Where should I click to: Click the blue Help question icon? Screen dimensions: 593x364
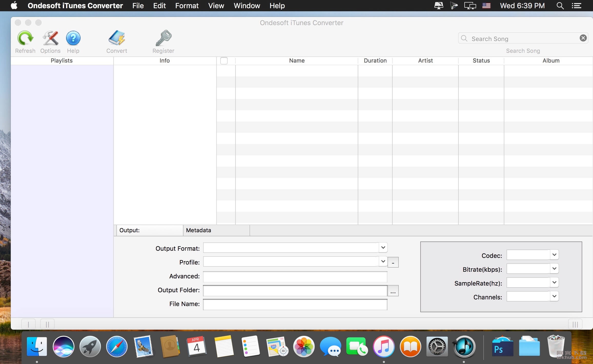pyautogui.click(x=73, y=38)
